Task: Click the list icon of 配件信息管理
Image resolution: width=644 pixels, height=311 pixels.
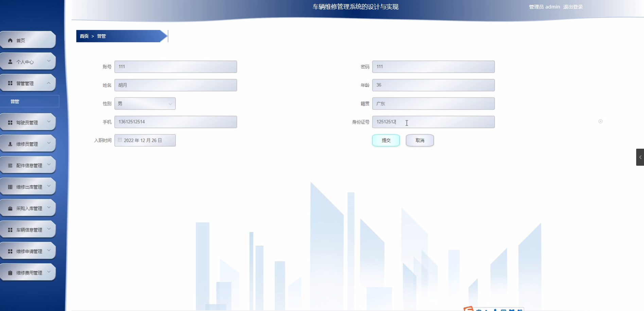Action: (10, 165)
